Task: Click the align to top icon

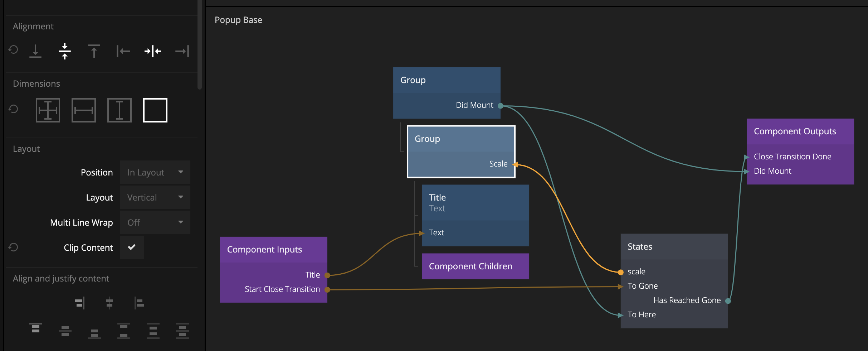Action: pyautogui.click(x=94, y=51)
